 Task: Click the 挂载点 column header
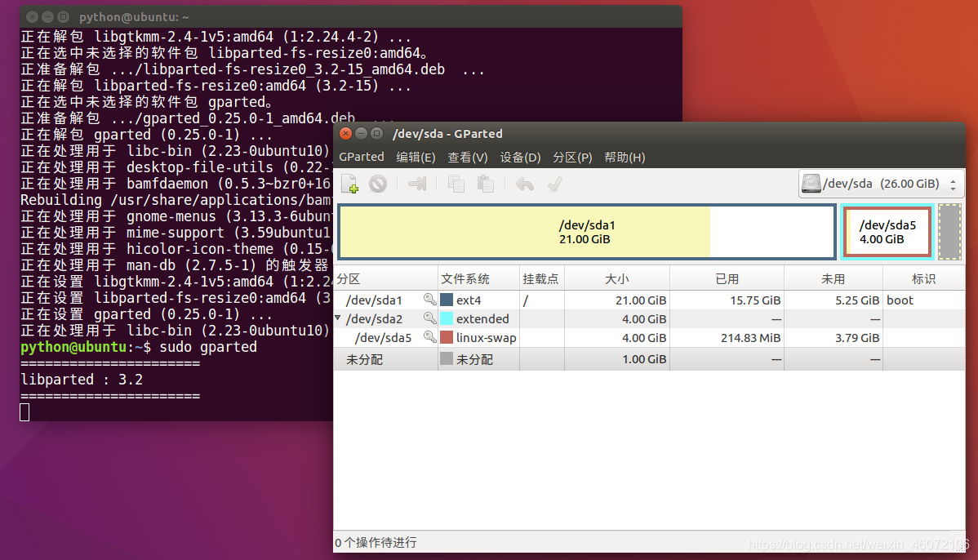541,278
